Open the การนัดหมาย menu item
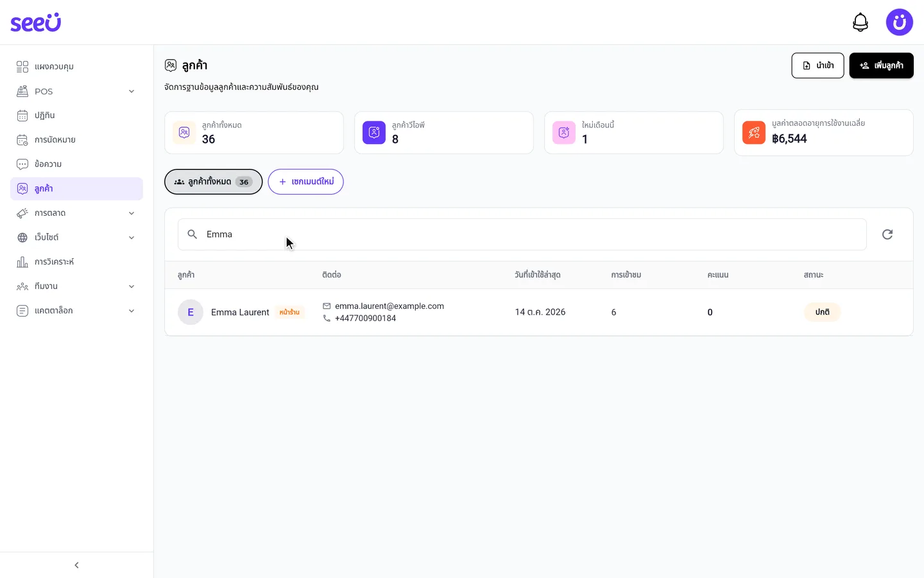 (x=76, y=140)
